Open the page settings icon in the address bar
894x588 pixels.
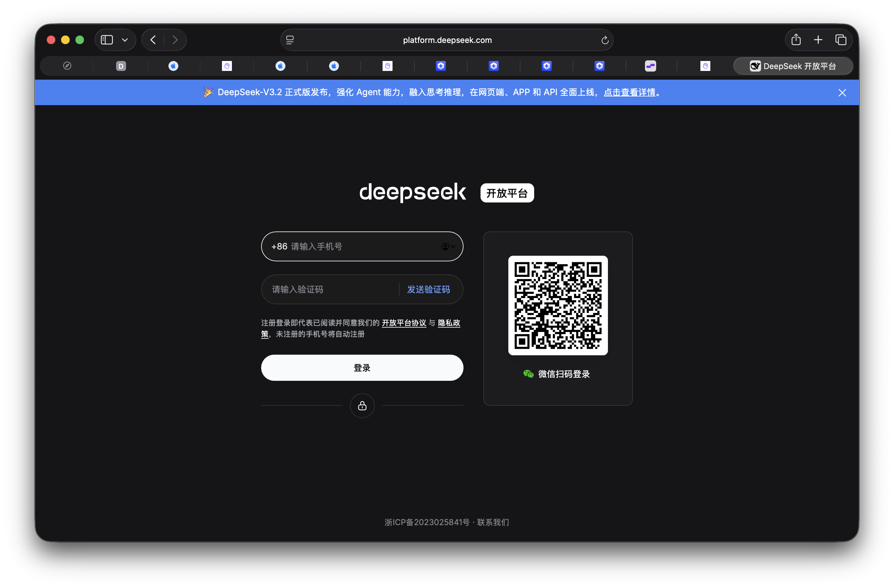(x=290, y=40)
